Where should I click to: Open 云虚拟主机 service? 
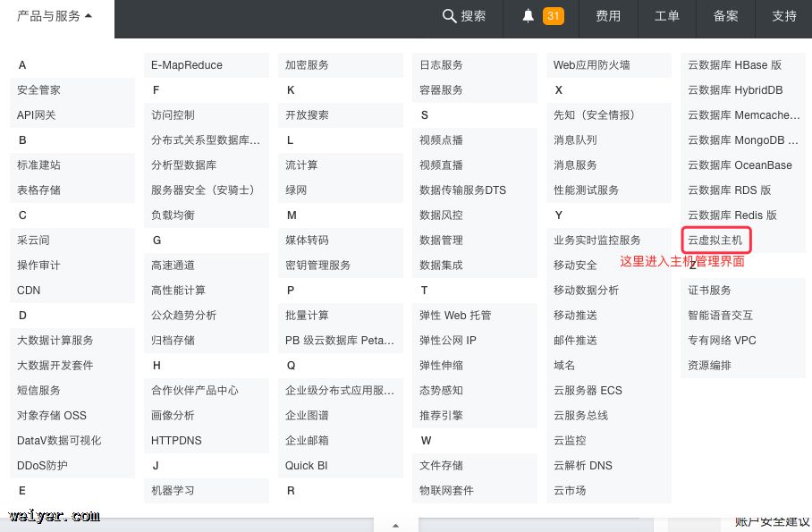(x=715, y=241)
